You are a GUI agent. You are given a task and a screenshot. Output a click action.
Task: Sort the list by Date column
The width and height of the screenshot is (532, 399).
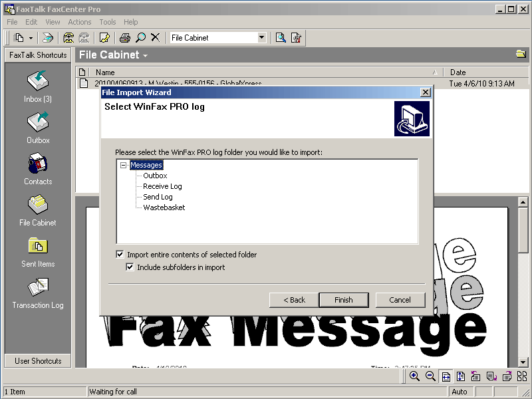[x=486, y=72]
